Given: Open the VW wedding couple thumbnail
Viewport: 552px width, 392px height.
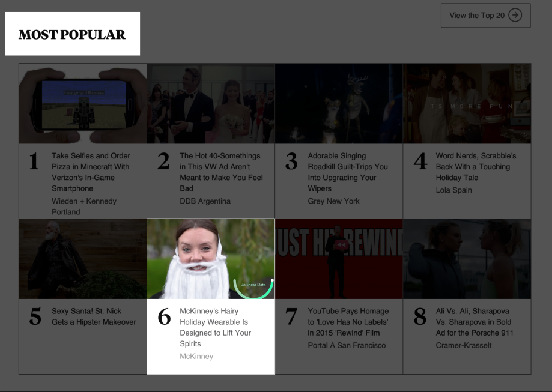Looking at the screenshot, I should pos(211,103).
